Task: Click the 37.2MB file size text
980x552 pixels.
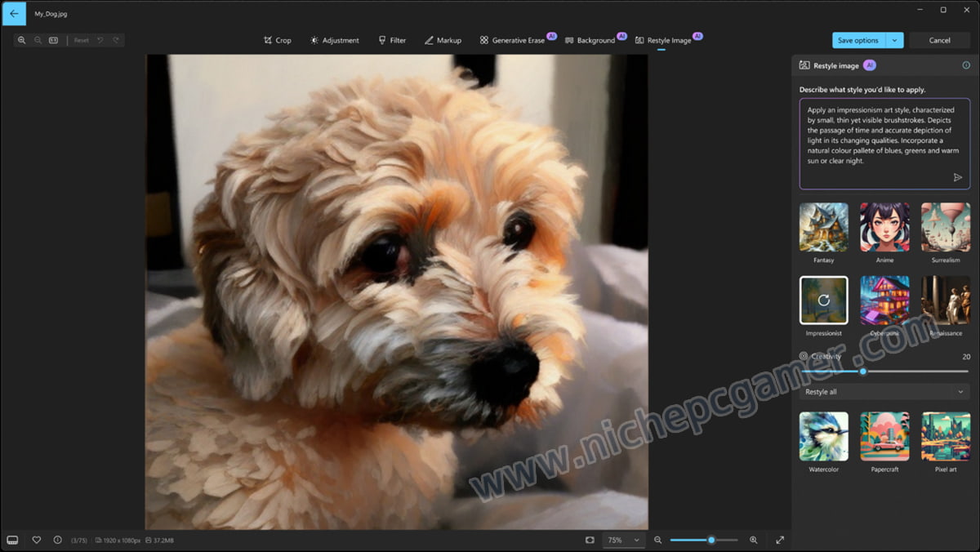Action: click(163, 541)
